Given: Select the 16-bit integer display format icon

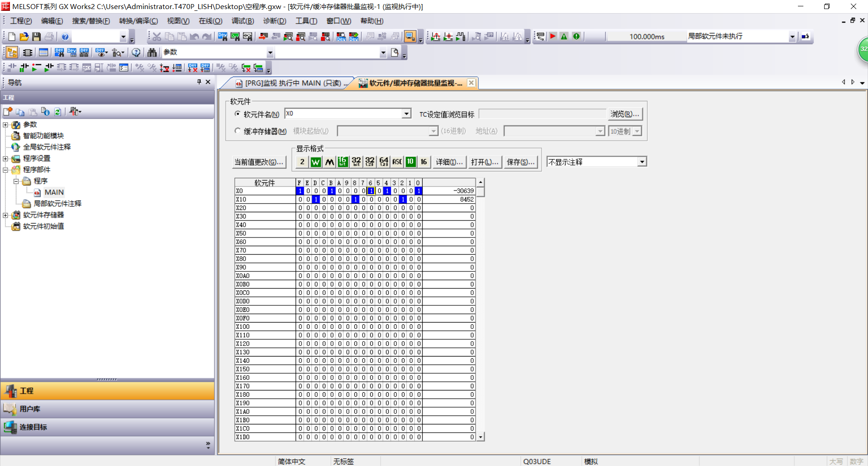Looking at the screenshot, I should pos(343,162).
